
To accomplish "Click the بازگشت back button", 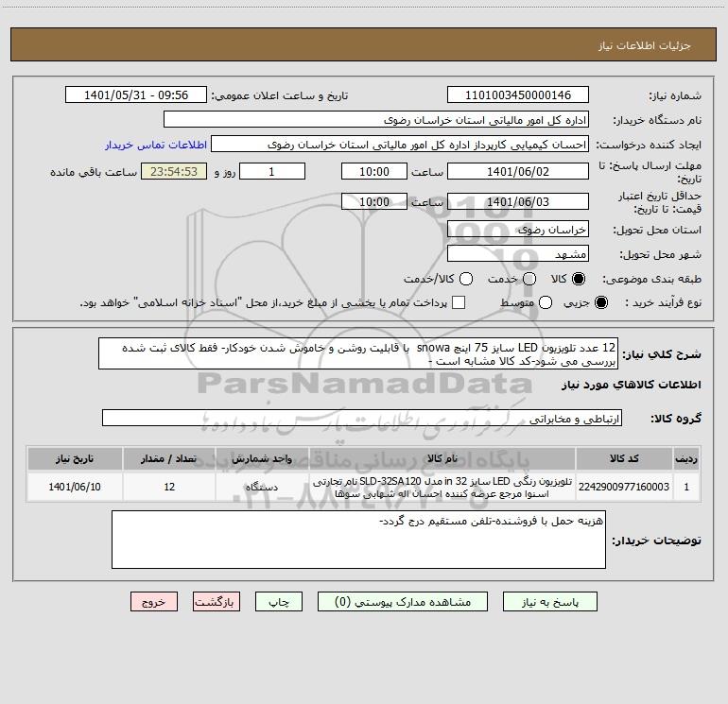I will (x=217, y=602).
